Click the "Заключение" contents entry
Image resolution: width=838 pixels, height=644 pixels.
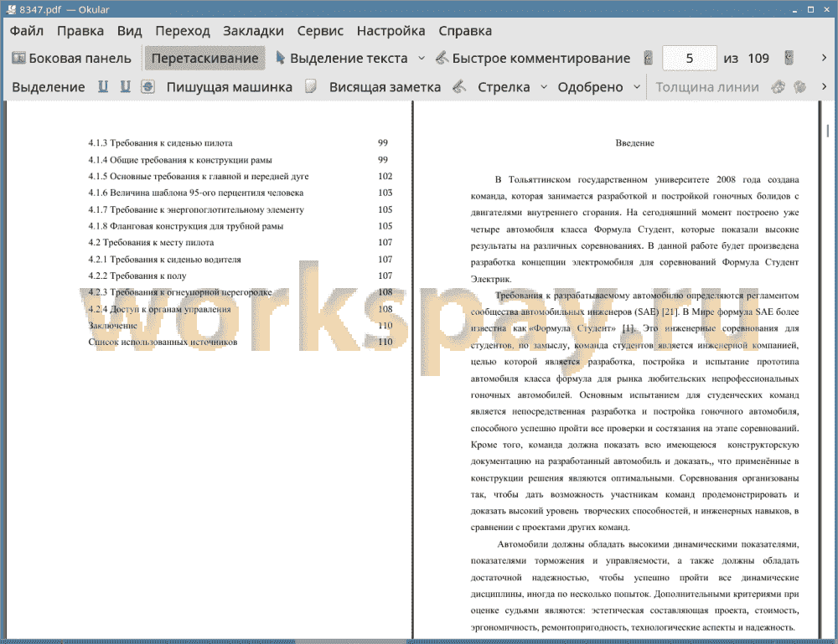(113, 326)
